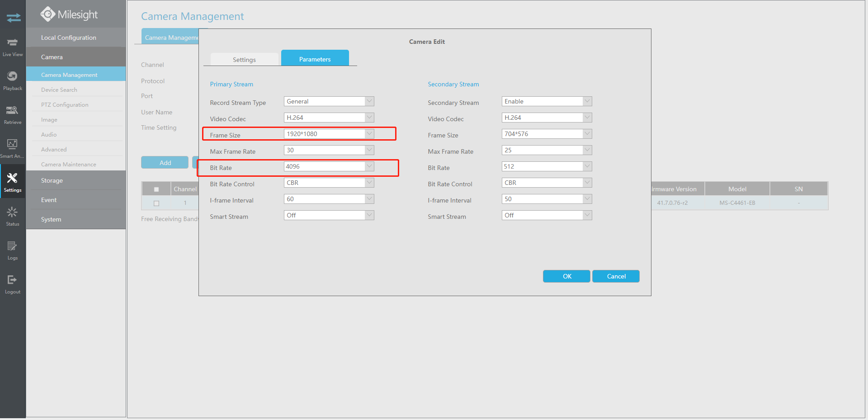Click the Milesight logo
Image resolution: width=868 pixels, height=420 pixels.
point(69,14)
